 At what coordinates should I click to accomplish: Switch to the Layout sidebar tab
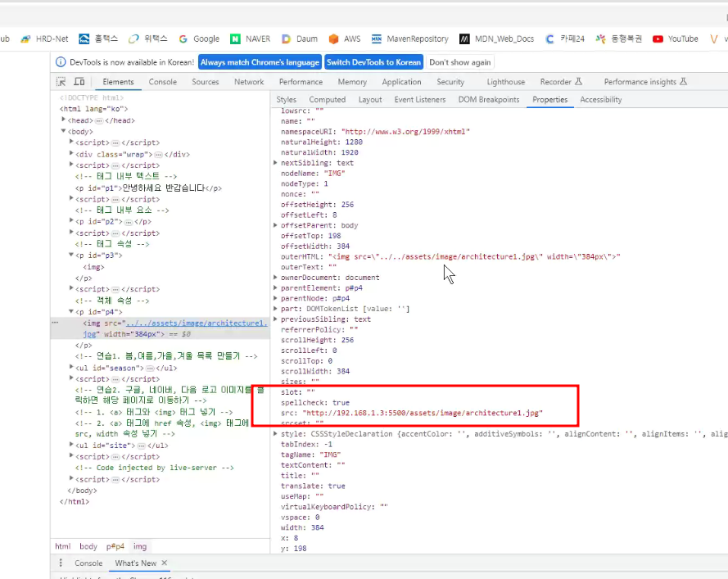pyautogui.click(x=370, y=99)
